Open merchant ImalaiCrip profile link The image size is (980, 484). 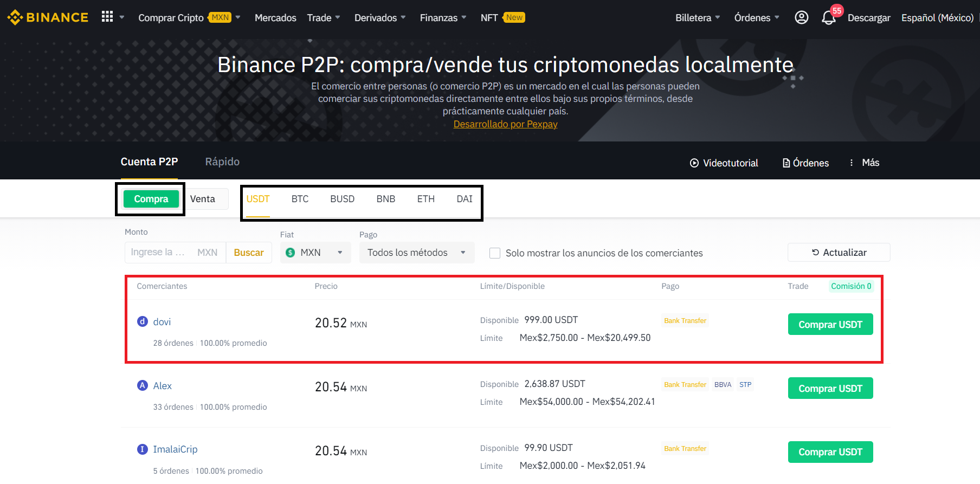click(176, 449)
